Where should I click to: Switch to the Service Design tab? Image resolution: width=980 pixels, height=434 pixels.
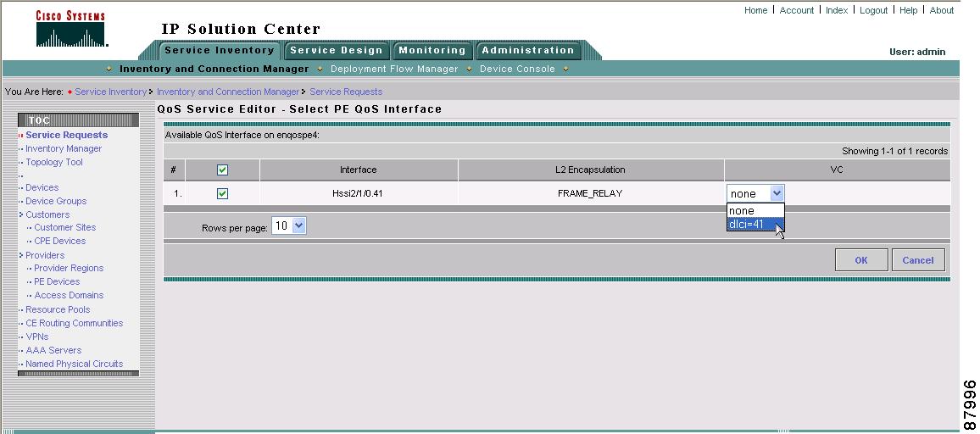(x=337, y=50)
